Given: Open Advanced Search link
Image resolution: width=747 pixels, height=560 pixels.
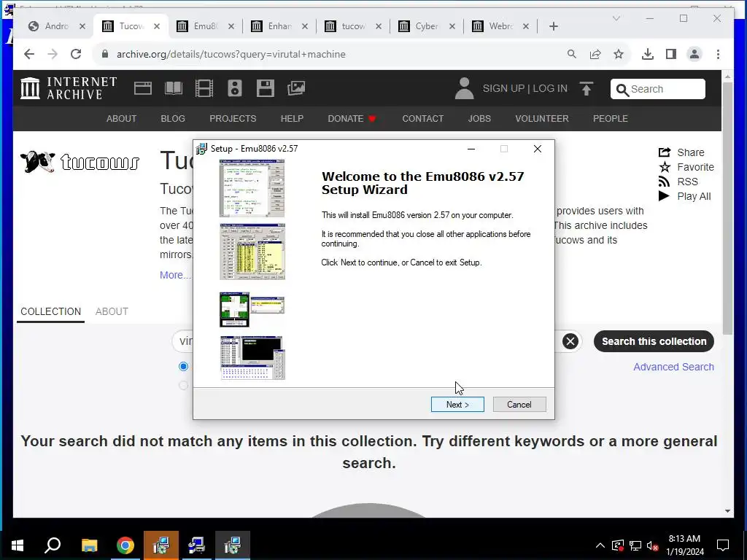Looking at the screenshot, I should click(x=673, y=367).
